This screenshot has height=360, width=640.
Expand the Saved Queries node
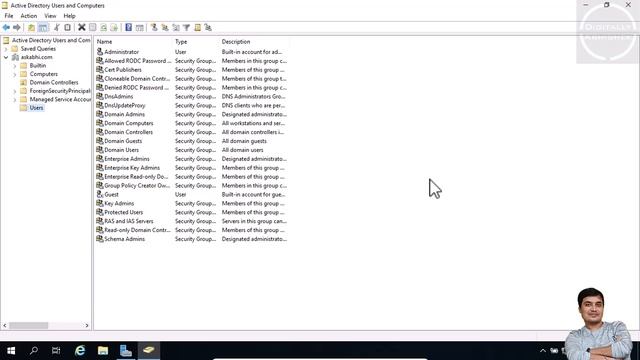(6, 49)
